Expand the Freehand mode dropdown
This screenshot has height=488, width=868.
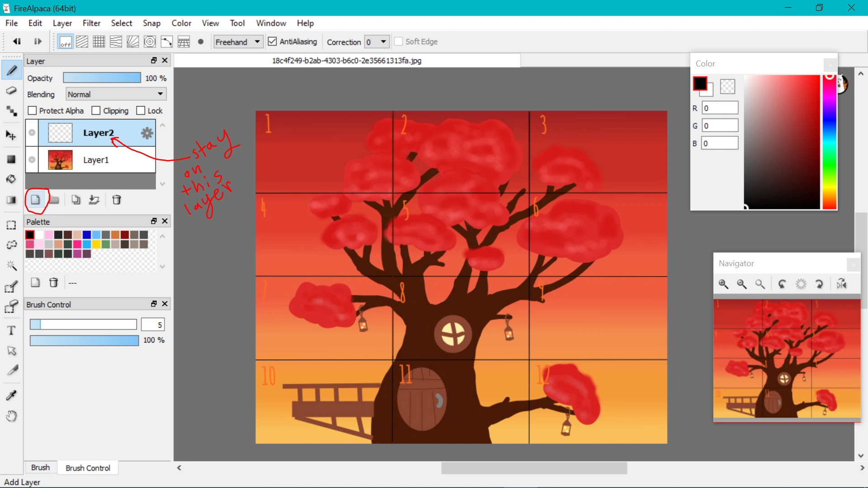[x=238, y=42]
